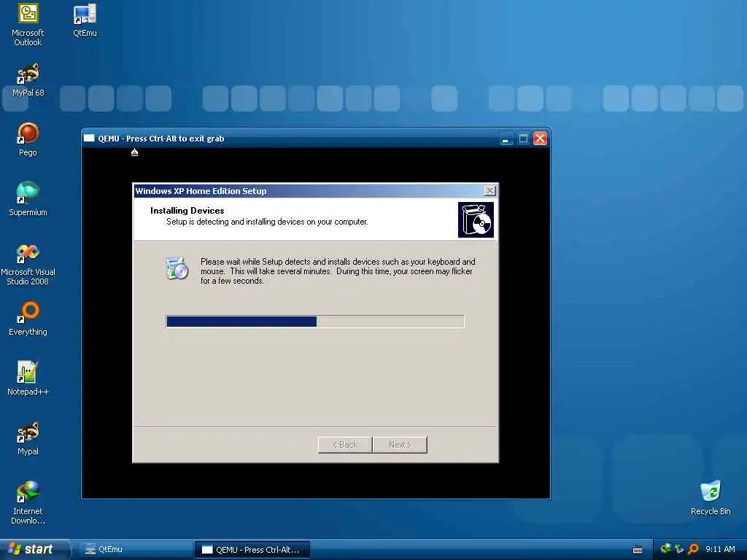Close the QEMU window

541,139
